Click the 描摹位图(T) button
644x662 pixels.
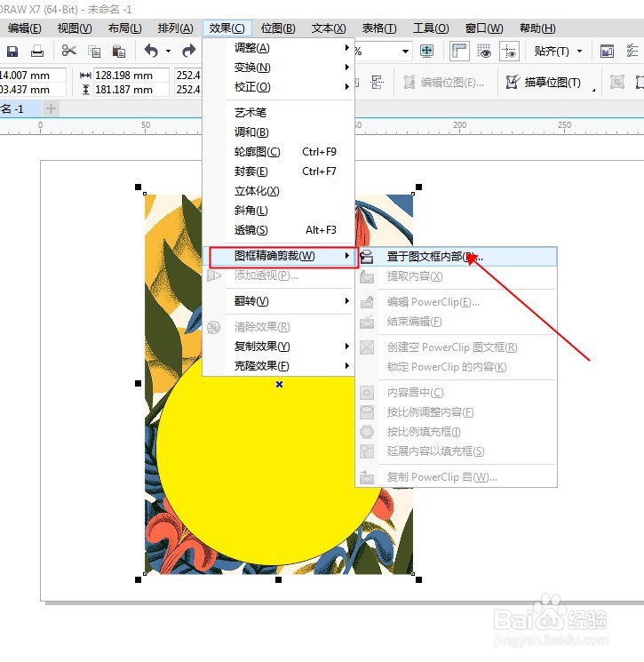544,83
